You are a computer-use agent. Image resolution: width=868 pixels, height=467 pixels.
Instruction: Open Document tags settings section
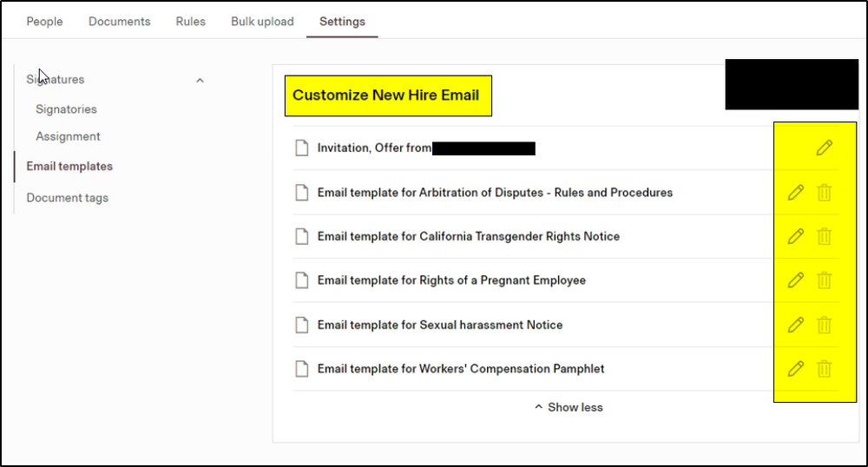coord(68,198)
